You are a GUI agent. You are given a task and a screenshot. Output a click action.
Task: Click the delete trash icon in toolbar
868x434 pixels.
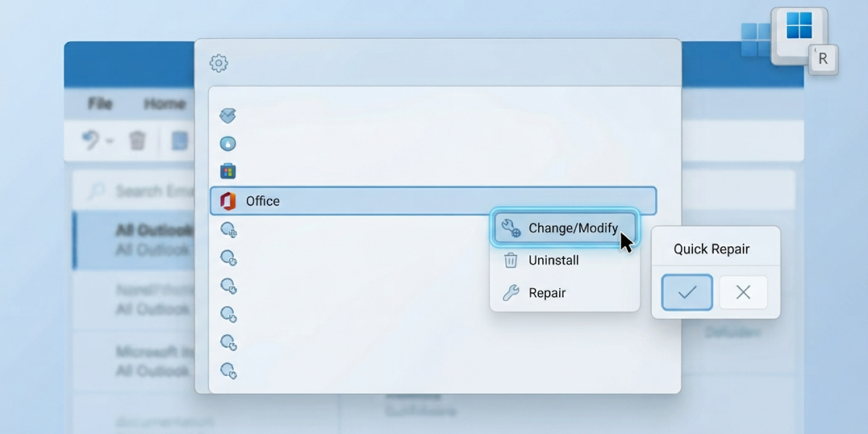pos(137,140)
